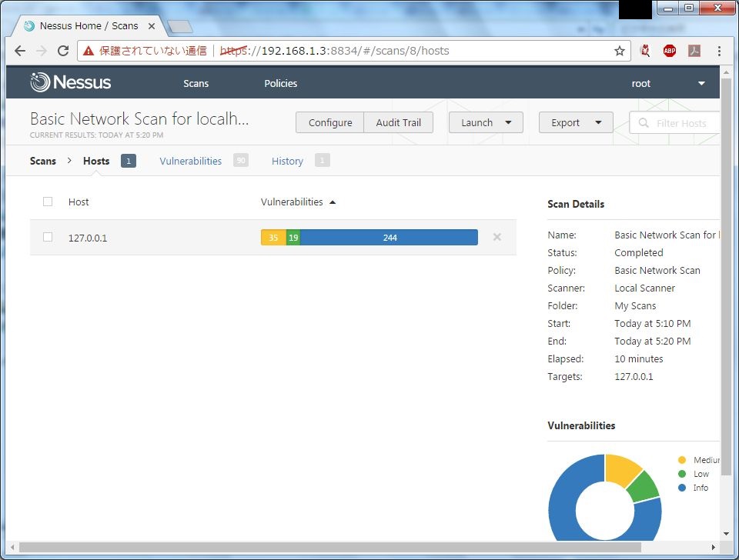Click the insecure connection warning triangle
The height and width of the screenshot is (560, 739).
click(88, 51)
